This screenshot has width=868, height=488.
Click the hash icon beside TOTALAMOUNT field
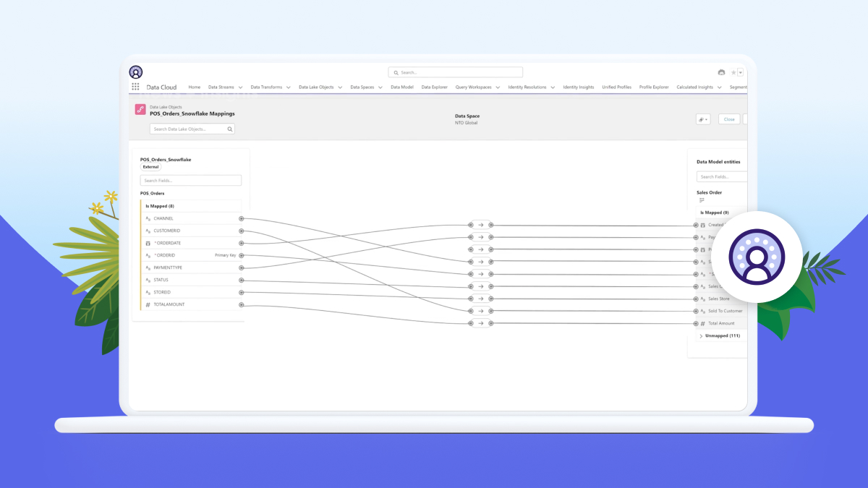pos(148,305)
